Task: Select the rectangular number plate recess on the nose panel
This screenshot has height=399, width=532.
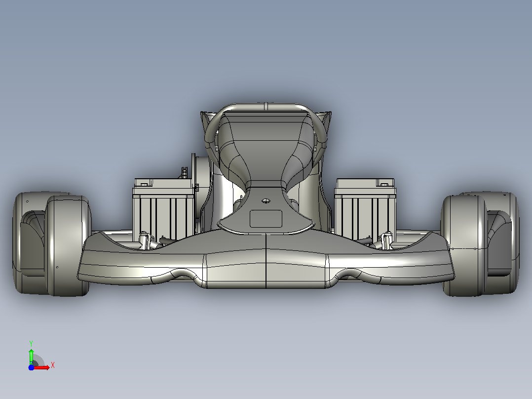Action: point(266,219)
